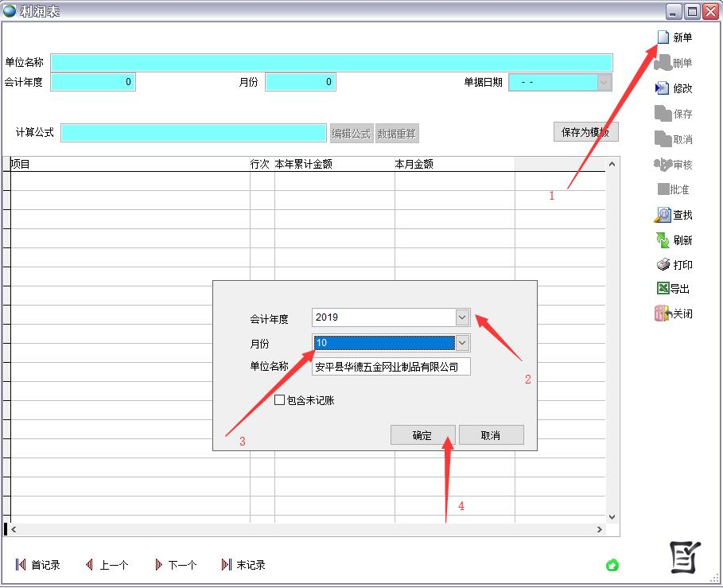Click the 刷新 (Refresh) green icon
Image resolution: width=723 pixels, height=588 pixels.
(x=663, y=240)
